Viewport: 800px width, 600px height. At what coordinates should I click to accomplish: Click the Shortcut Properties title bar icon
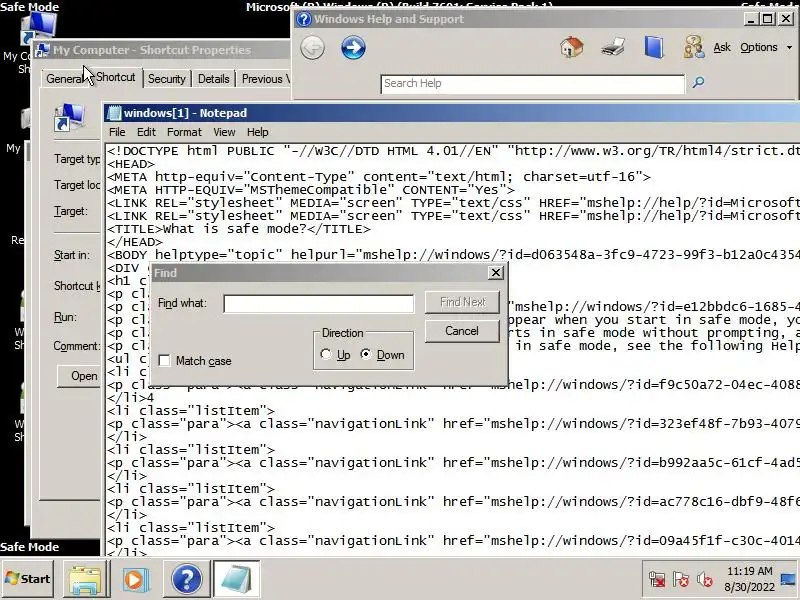point(43,50)
